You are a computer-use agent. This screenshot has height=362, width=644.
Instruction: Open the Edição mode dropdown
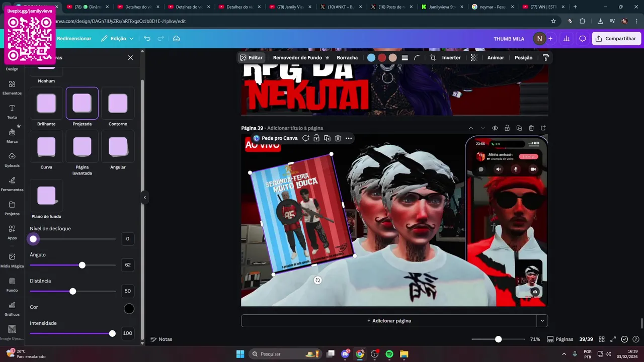point(117,39)
